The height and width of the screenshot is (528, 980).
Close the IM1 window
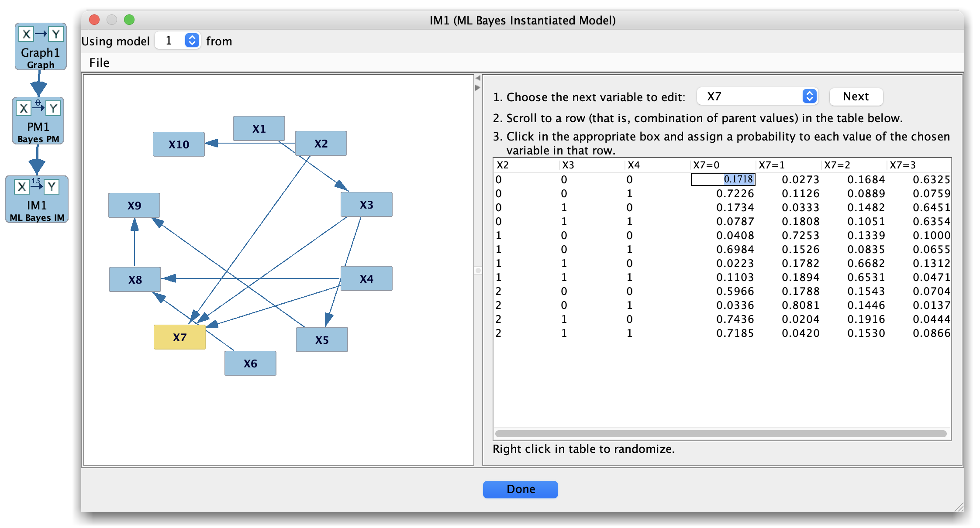(94, 20)
